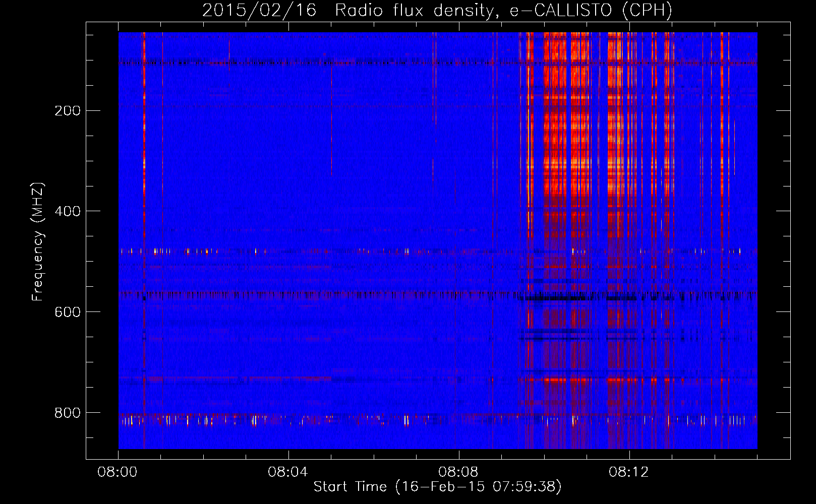Click the '08:04' time tick label

288,472
